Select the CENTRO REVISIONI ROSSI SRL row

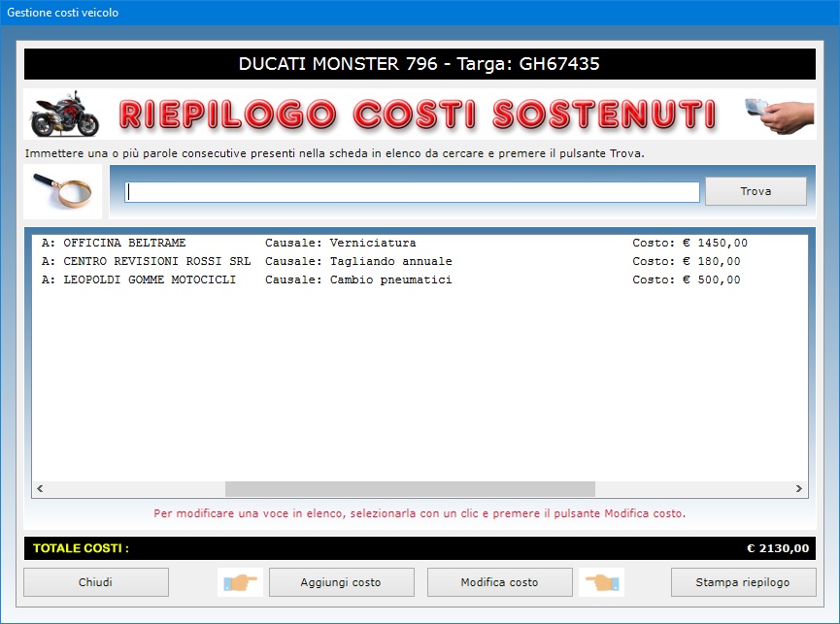[420, 261]
